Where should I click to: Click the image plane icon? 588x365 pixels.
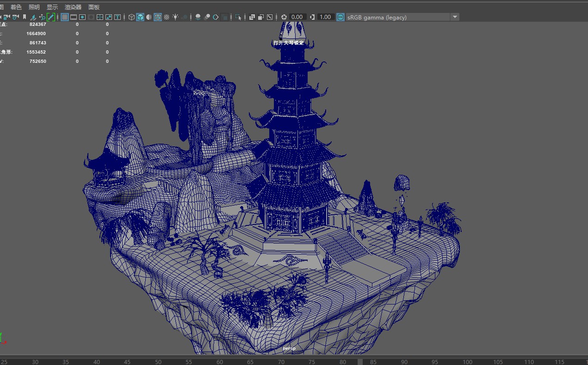coord(33,17)
